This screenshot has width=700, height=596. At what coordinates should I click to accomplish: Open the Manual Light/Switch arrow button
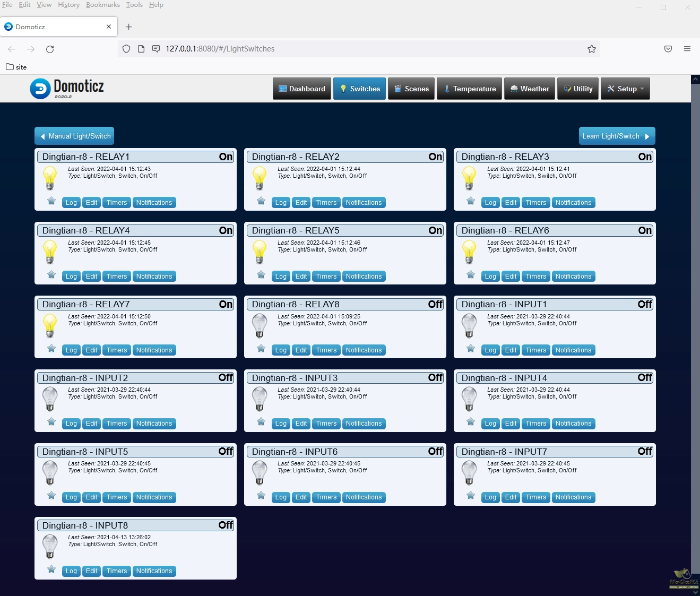74,136
